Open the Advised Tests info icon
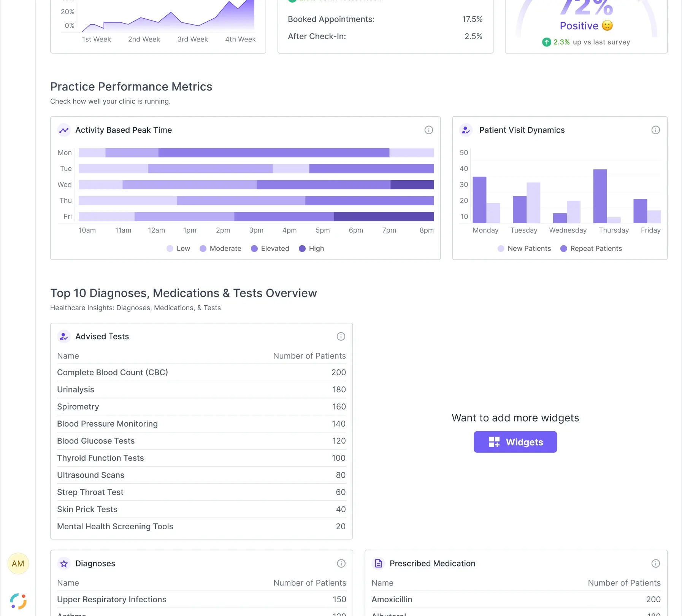 pos(341,337)
